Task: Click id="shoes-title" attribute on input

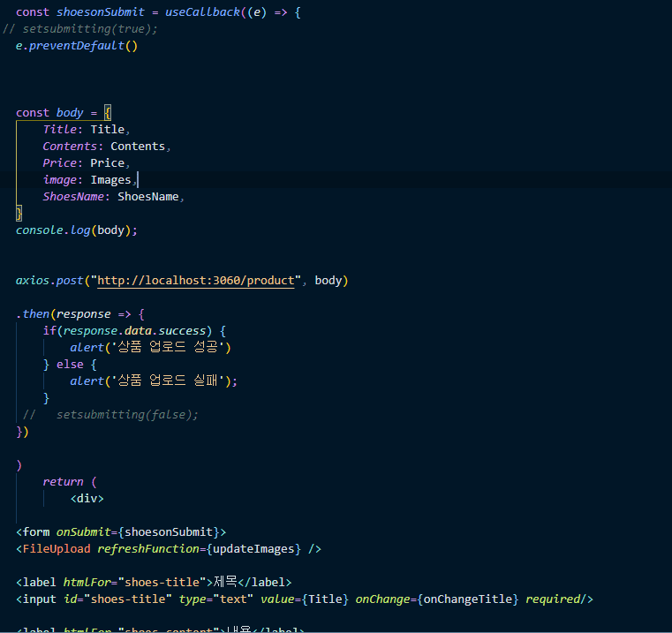Action: (117, 599)
